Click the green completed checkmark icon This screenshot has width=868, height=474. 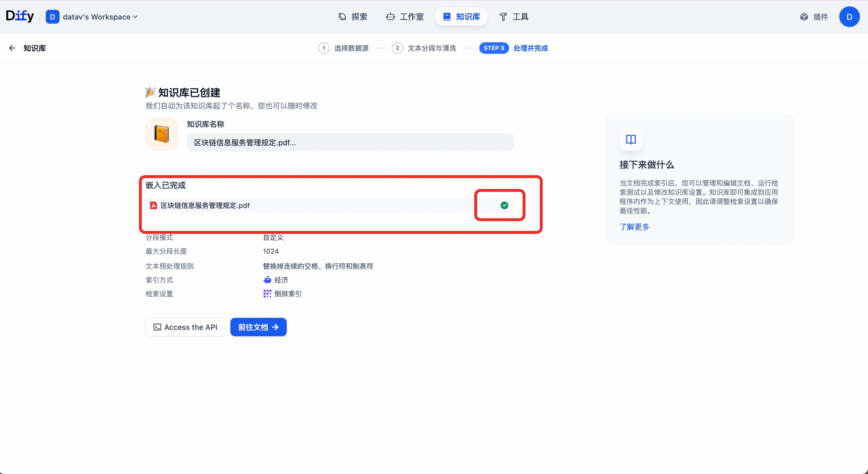click(x=504, y=205)
